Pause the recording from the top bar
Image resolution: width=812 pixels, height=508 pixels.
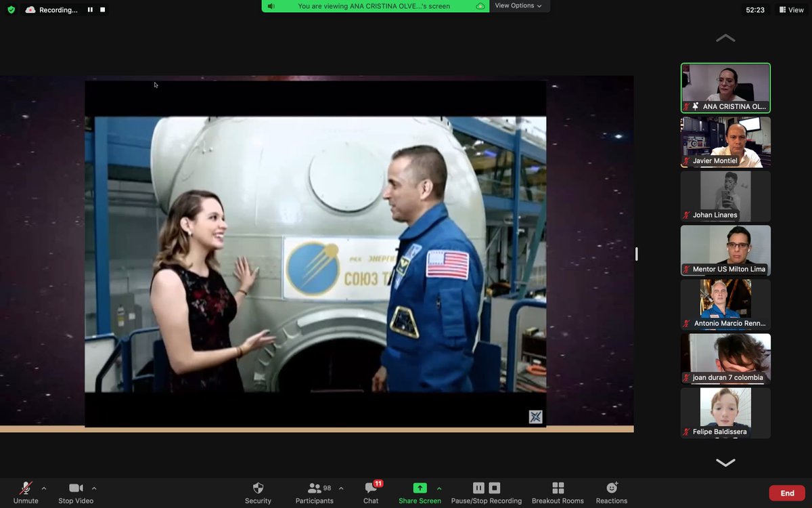(x=90, y=9)
